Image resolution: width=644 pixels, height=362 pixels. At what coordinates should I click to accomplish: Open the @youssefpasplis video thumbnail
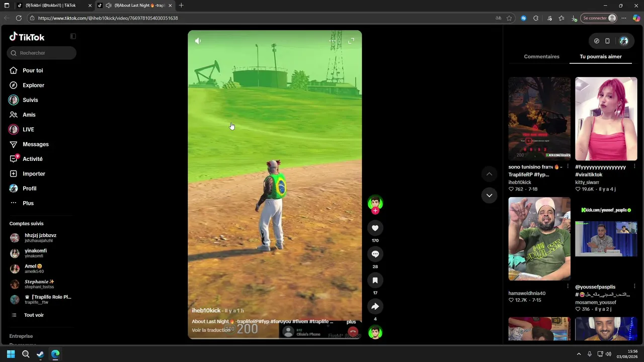pyautogui.click(x=606, y=239)
